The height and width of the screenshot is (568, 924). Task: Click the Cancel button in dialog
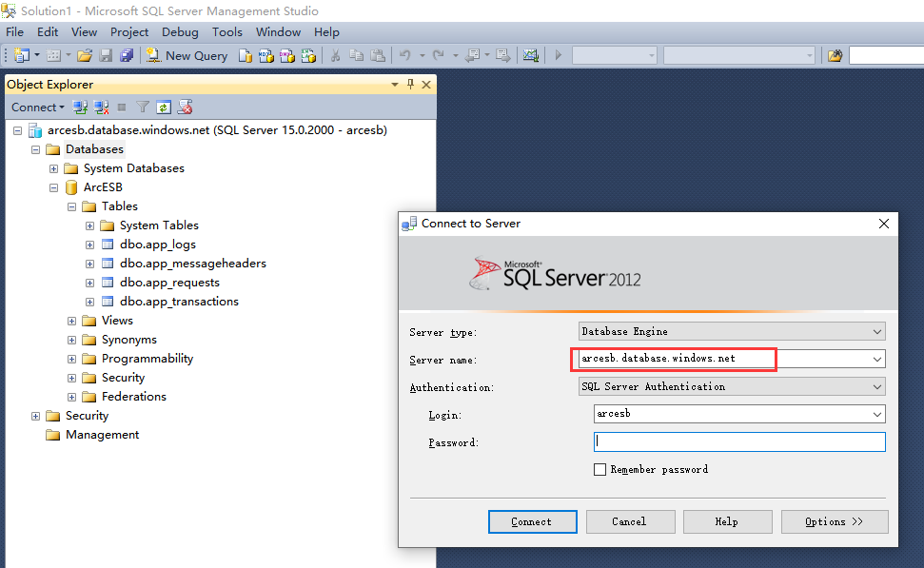tap(630, 522)
